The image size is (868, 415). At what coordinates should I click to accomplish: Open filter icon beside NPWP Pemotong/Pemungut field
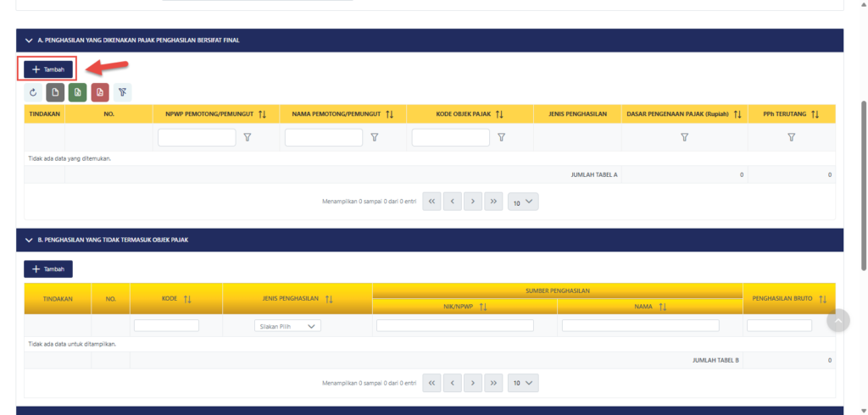point(248,137)
